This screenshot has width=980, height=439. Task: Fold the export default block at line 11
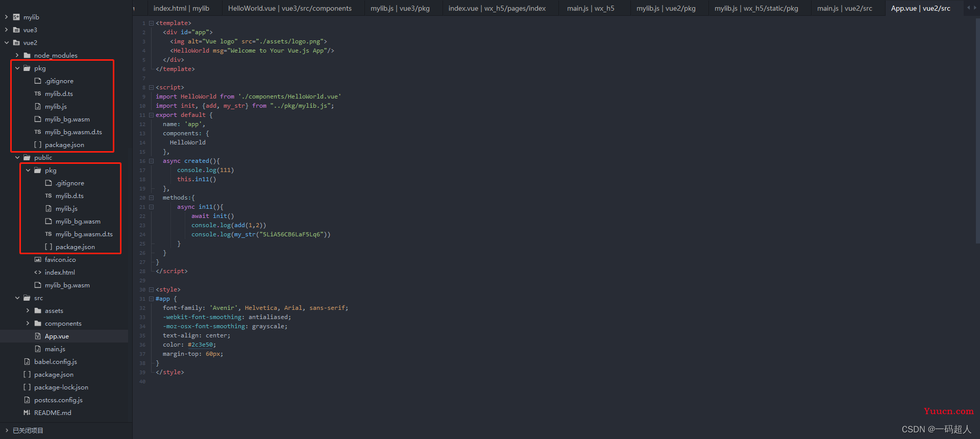click(151, 115)
